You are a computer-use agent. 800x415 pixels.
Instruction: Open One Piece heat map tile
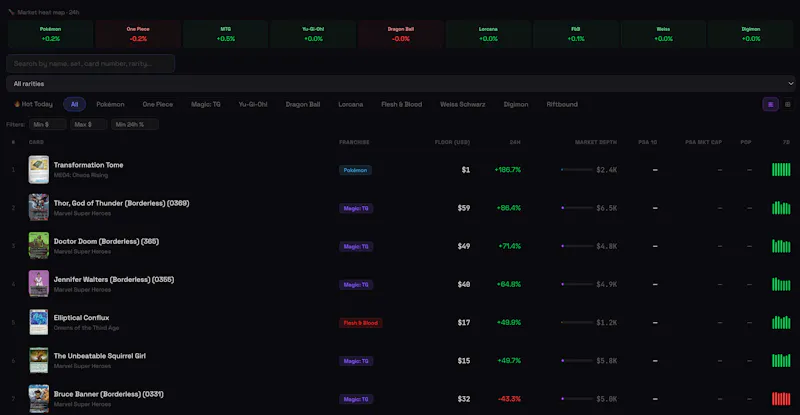pyautogui.click(x=138, y=34)
